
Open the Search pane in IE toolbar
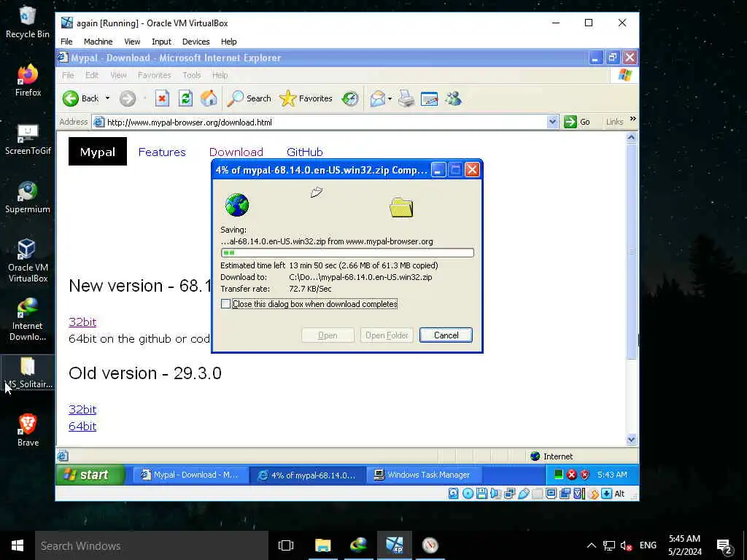coord(249,98)
